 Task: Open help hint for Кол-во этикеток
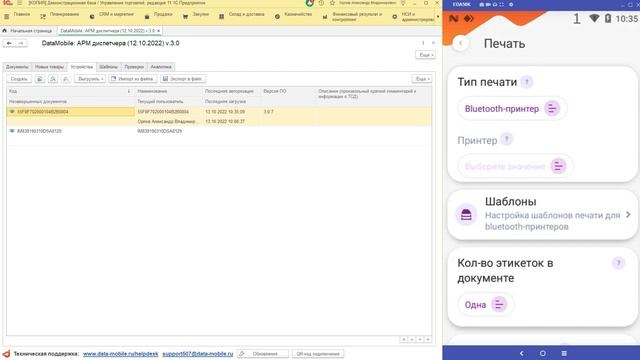618,263
